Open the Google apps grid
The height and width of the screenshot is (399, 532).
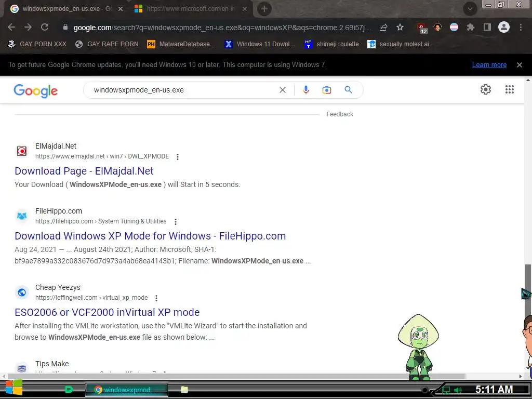click(x=509, y=89)
